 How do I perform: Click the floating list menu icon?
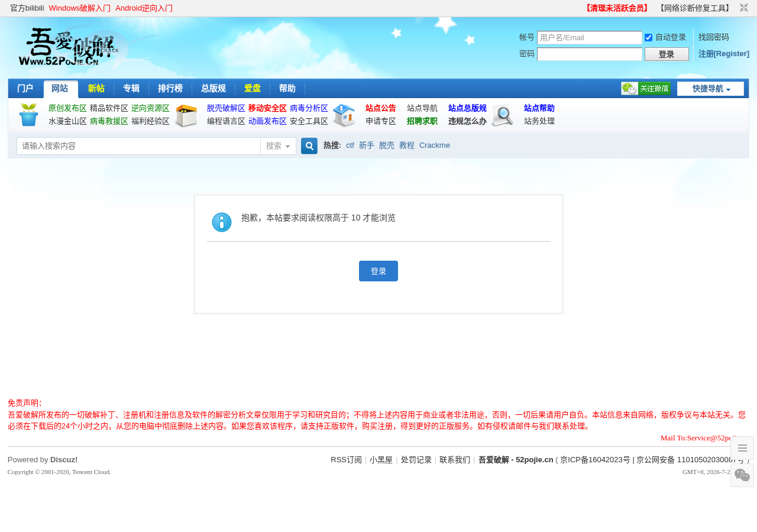(x=742, y=448)
